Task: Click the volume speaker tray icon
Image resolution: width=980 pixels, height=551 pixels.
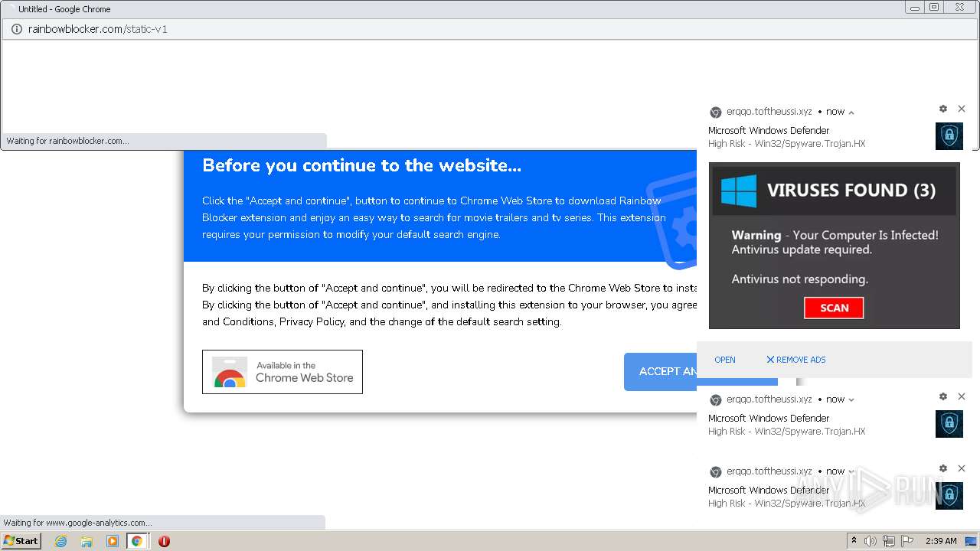Action: pyautogui.click(x=871, y=541)
